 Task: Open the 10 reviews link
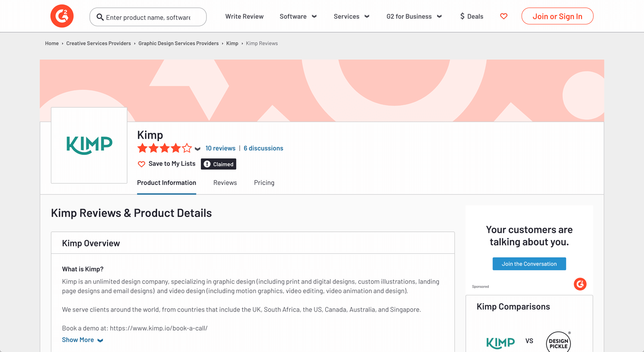[220, 148]
